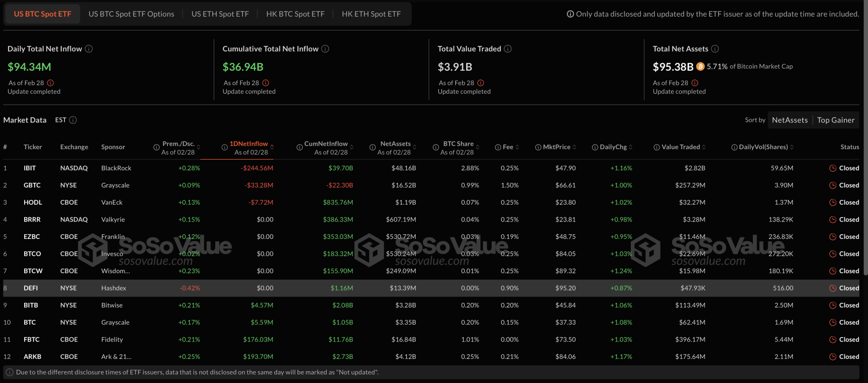Click info icon before DailyVol(Shares) column header
This screenshot has height=383, width=868.
[x=734, y=147]
